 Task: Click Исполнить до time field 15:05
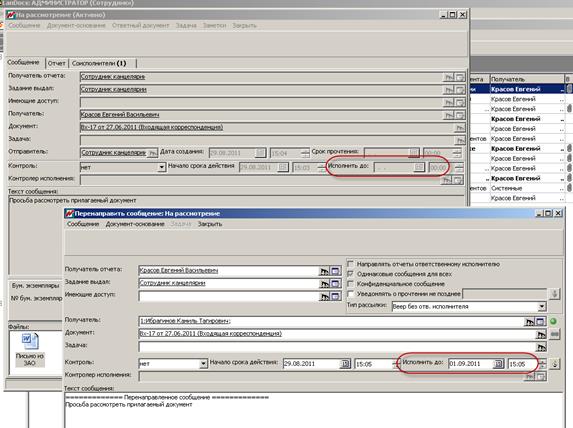click(x=523, y=364)
